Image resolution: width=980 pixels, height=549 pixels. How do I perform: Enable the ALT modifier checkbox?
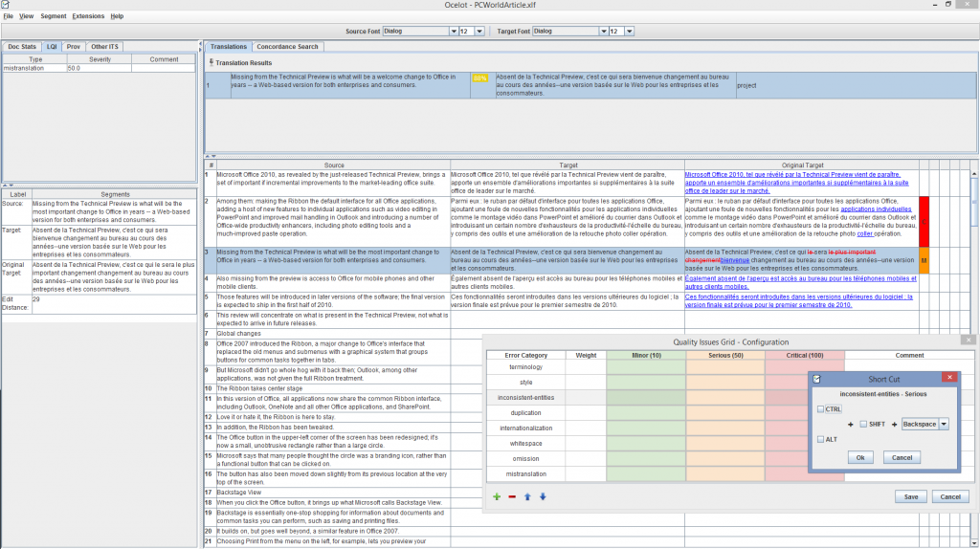820,440
